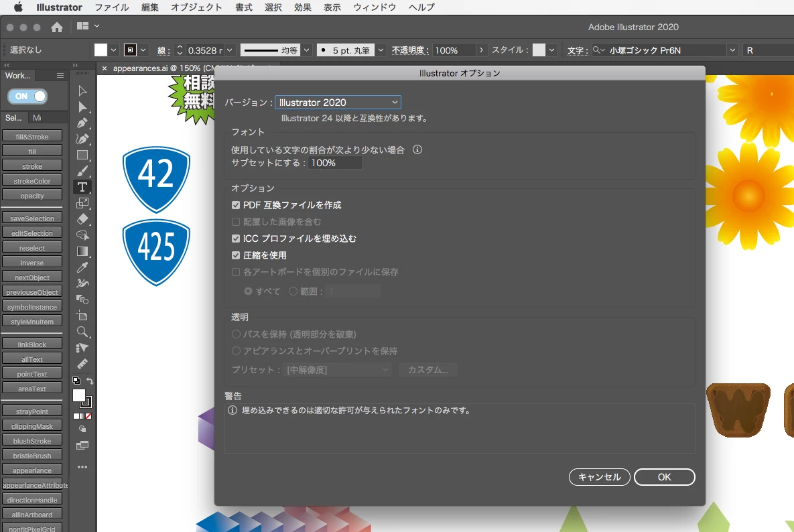Image resolution: width=794 pixels, height=532 pixels.
Task: Click the Home icon
Action: coord(57,27)
